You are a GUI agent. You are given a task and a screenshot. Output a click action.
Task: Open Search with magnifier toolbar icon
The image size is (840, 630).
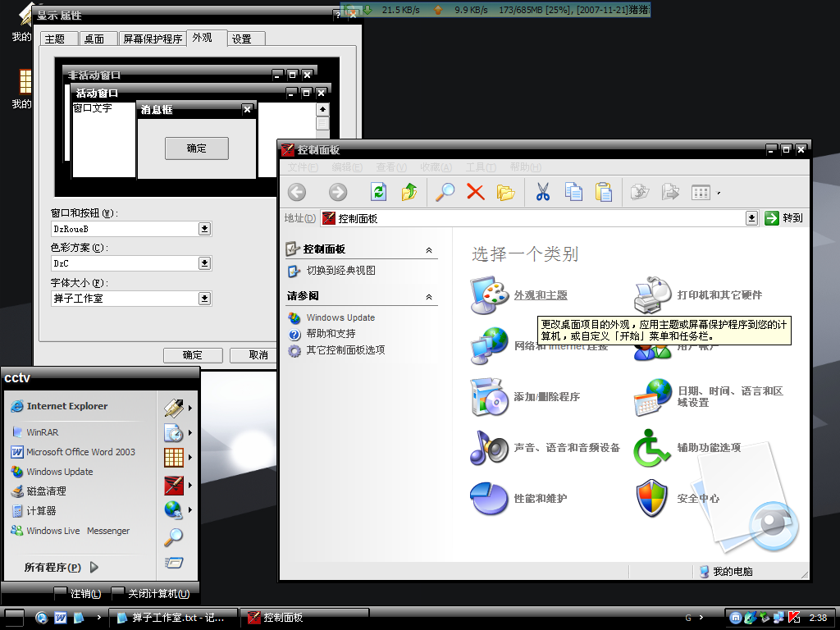[x=445, y=192]
